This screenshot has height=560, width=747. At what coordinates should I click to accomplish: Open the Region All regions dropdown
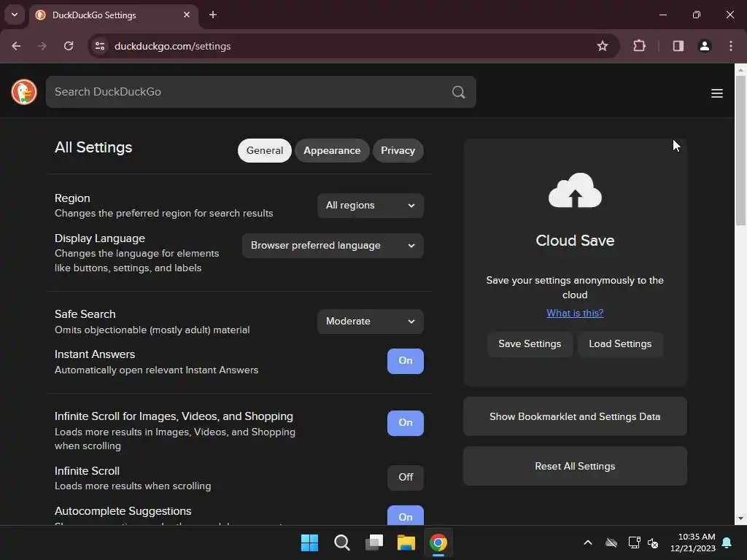pyautogui.click(x=370, y=205)
